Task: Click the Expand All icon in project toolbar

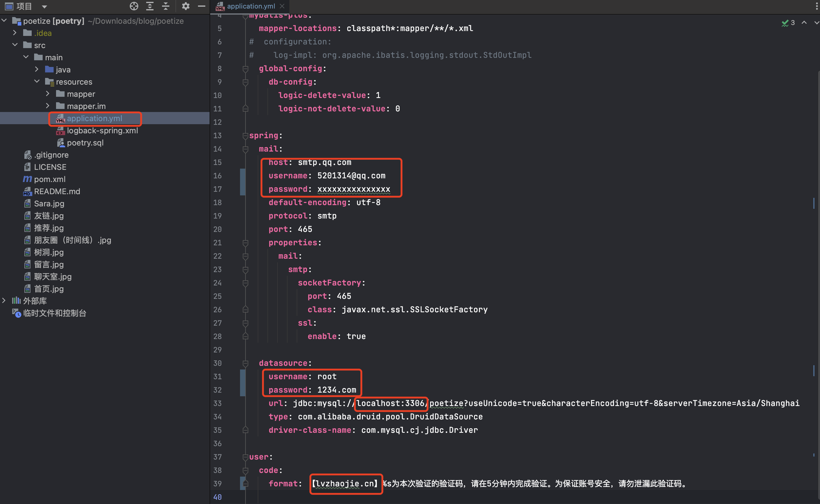Action: 150,6
